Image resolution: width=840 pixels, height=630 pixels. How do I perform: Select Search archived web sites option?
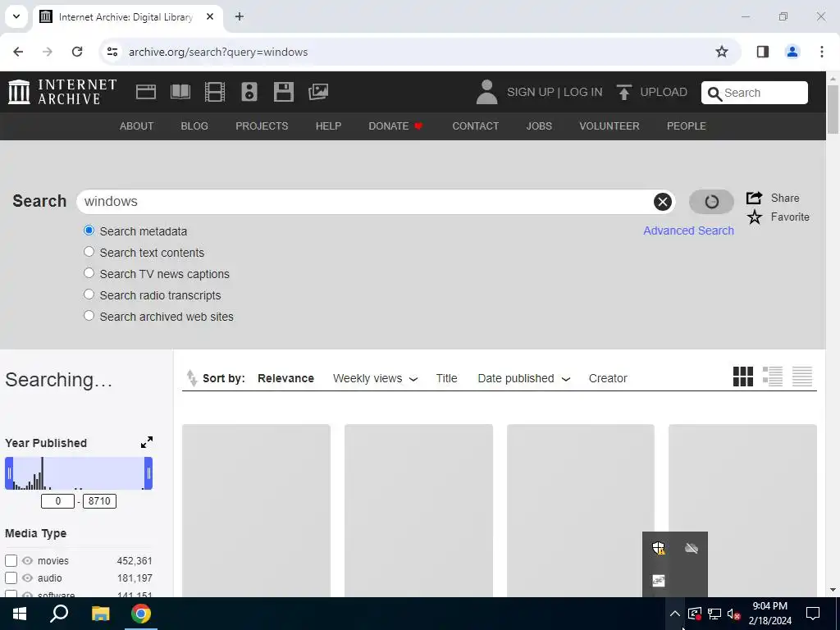(89, 316)
